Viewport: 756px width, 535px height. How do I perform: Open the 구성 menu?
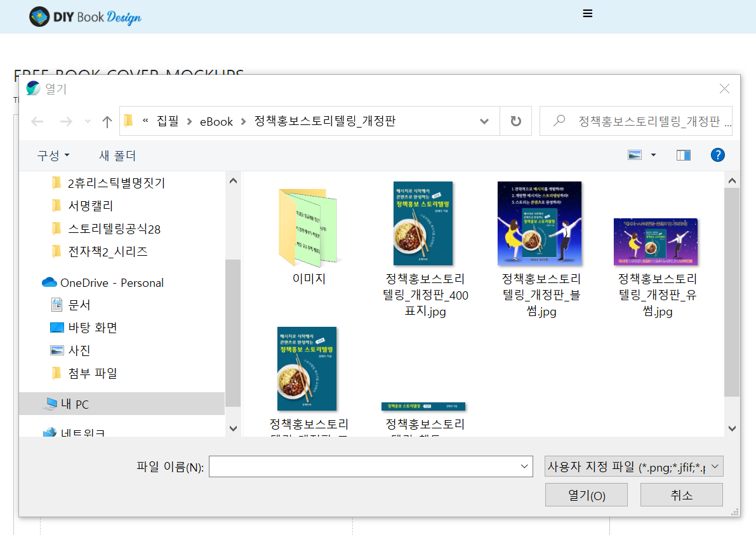pos(52,155)
